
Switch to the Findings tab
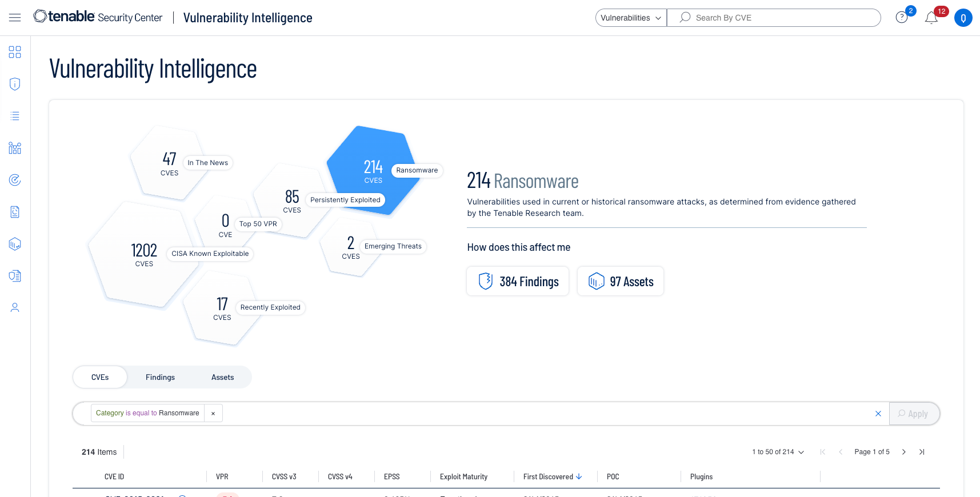pos(160,378)
